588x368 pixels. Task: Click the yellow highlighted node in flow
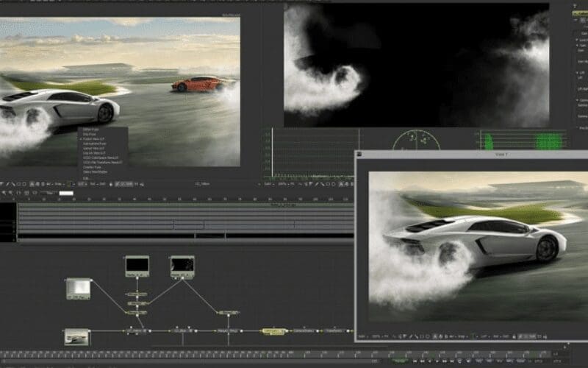273,331
